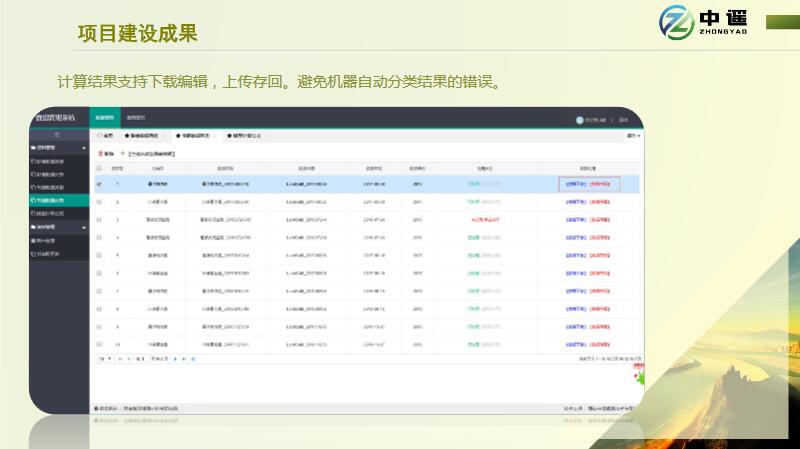Click the red upload link in row 1
This screenshot has height=449, width=800.
[x=600, y=184]
